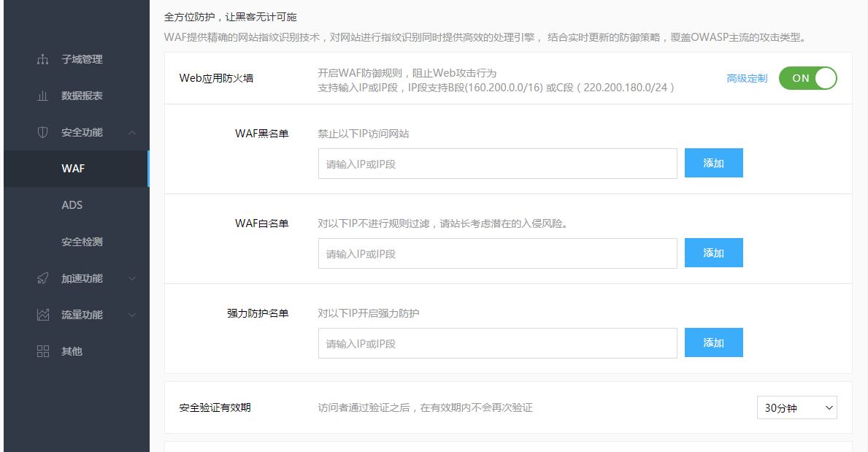Click the 其他 grid icon in sidebar
868x452 pixels.
pos(42,351)
